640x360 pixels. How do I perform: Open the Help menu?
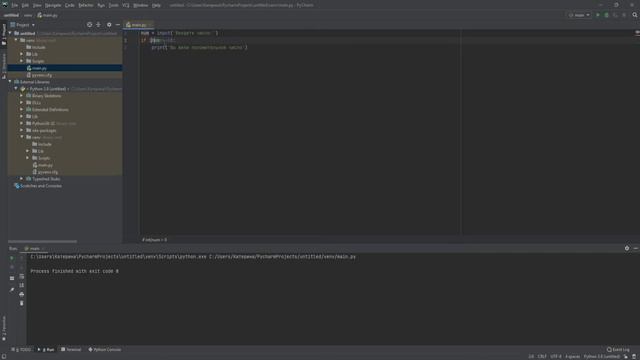click(x=156, y=5)
